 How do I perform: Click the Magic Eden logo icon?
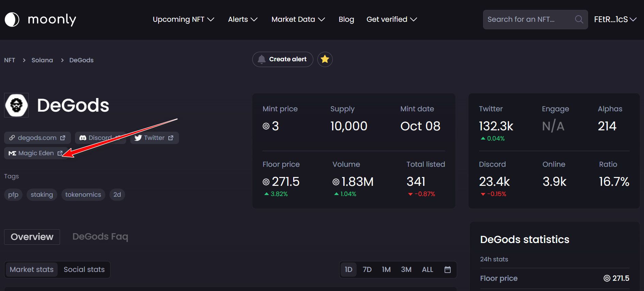click(x=12, y=153)
